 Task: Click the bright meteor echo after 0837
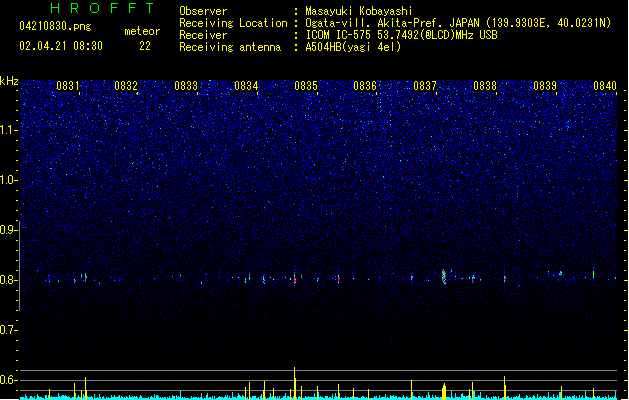click(x=444, y=276)
